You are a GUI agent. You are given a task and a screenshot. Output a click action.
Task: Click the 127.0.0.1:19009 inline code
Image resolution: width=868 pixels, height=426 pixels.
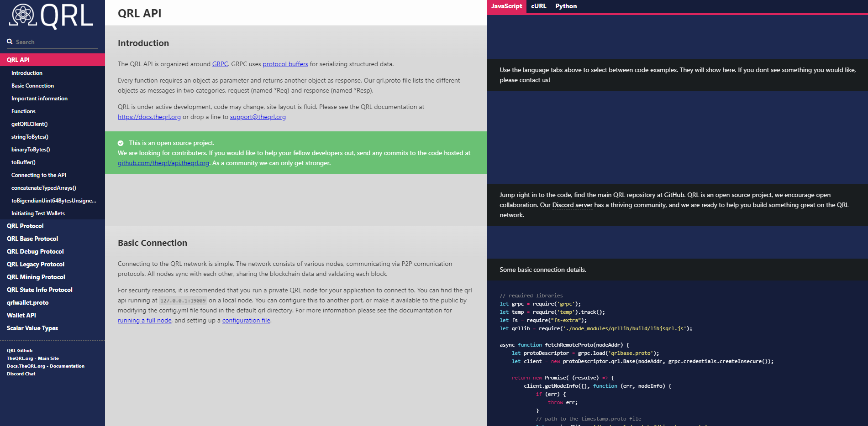coord(183,301)
